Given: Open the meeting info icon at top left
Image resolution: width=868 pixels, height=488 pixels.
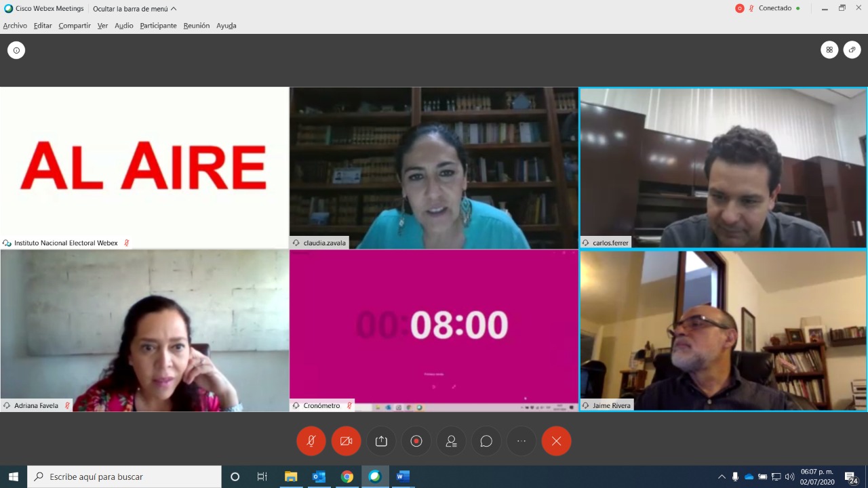Looking at the screenshot, I should (x=16, y=50).
